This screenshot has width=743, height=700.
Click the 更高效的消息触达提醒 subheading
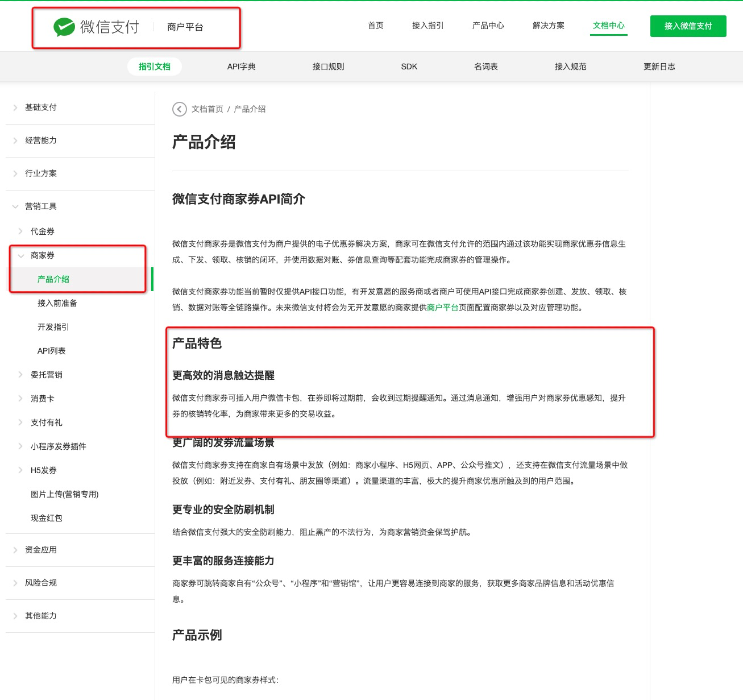click(x=223, y=375)
